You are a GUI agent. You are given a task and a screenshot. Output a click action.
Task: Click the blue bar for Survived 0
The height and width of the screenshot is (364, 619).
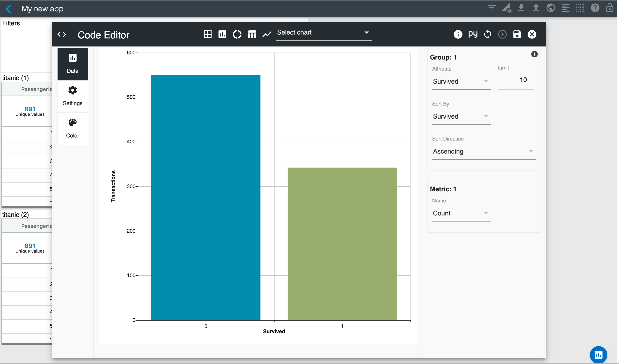pyautogui.click(x=206, y=198)
